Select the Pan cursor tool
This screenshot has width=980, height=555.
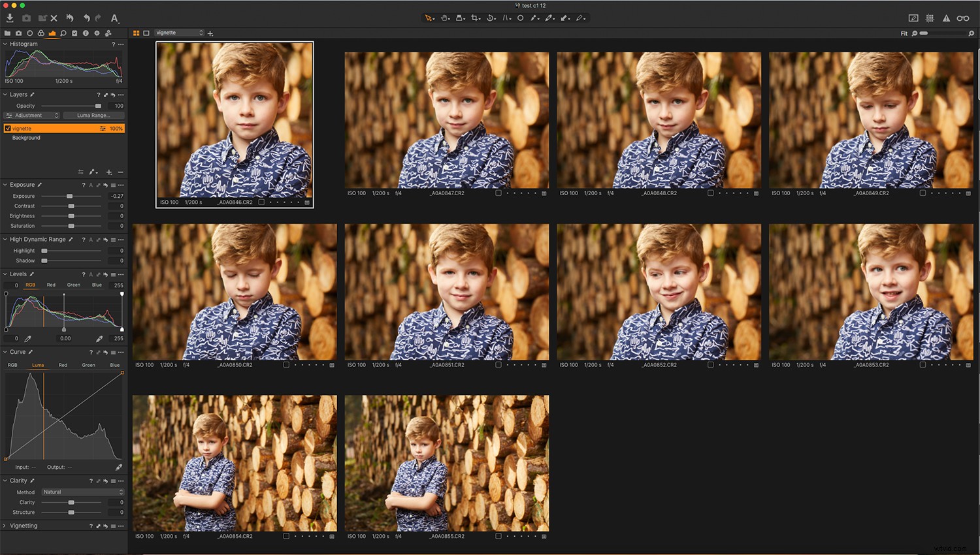[x=444, y=18]
